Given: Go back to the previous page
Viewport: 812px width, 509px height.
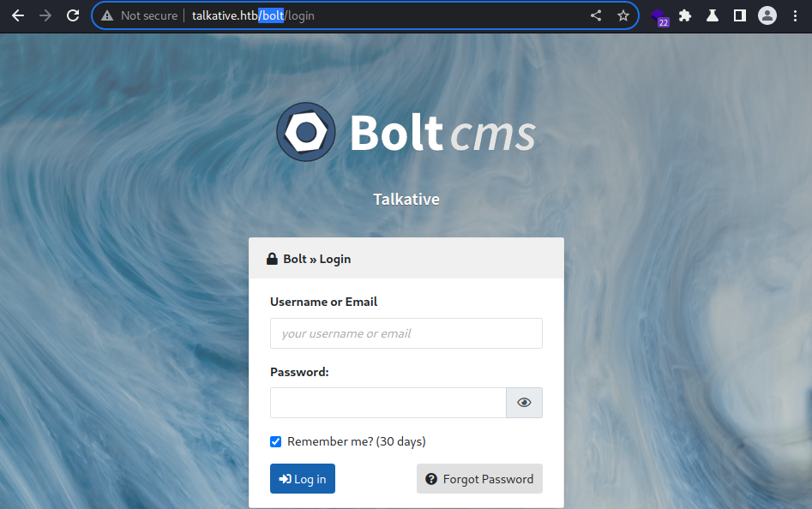Looking at the screenshot, I should 18,15.
